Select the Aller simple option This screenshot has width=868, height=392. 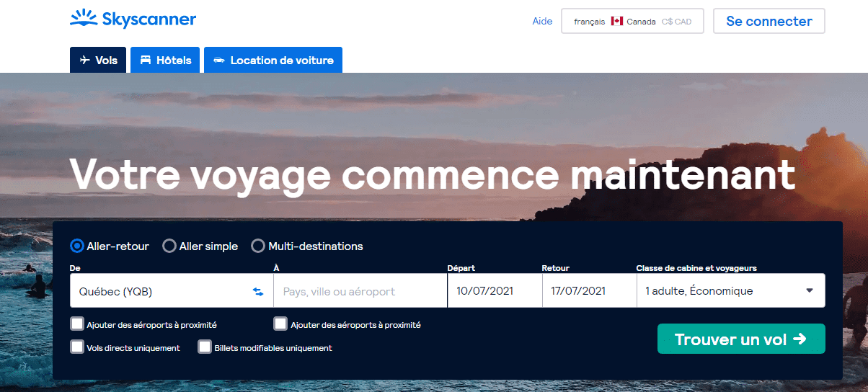[169, 246]
